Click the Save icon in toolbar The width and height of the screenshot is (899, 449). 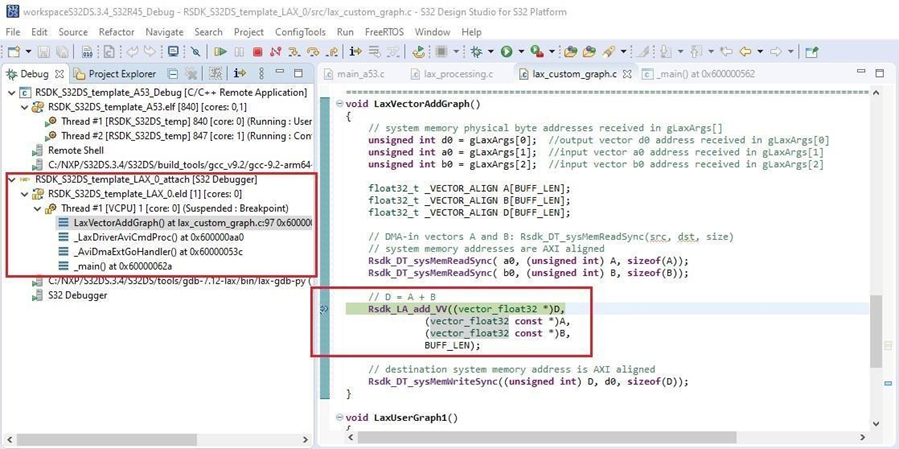tap(44, 52)
